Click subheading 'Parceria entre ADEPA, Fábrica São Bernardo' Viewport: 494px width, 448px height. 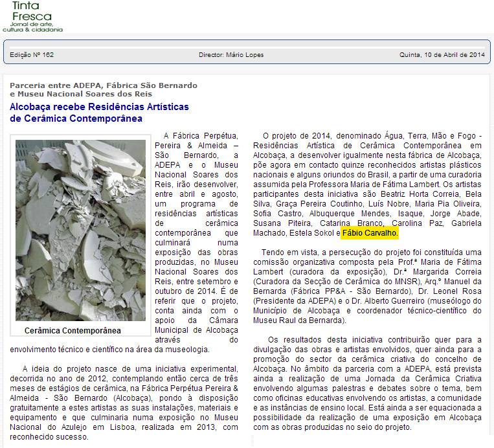104,85
